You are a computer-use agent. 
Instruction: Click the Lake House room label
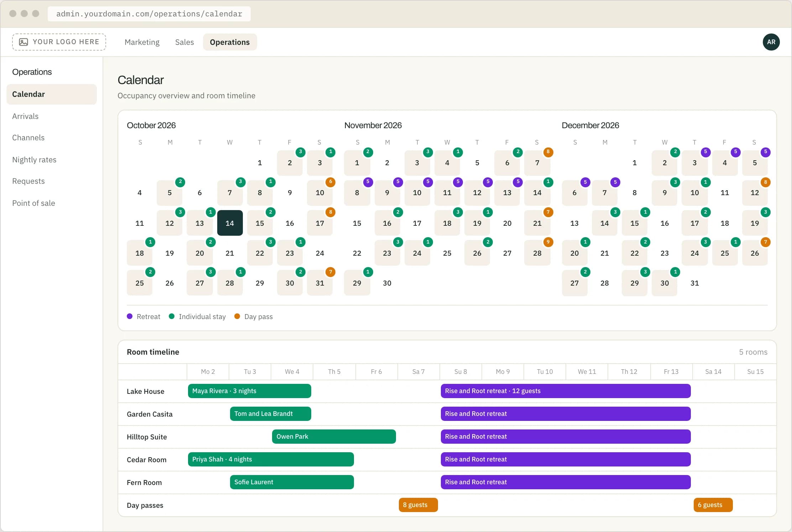146,391
